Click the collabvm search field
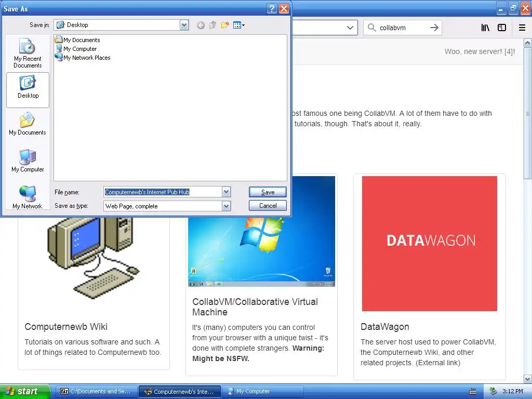This screenshot has width=532, height=399. point(403,28)
